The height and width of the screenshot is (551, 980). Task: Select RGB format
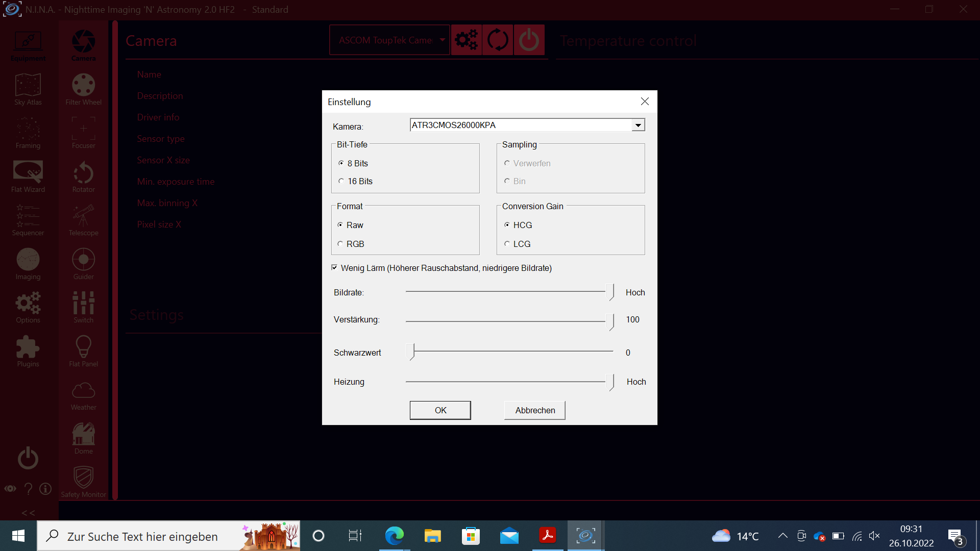pyautogui.click(x=351, y=244)
